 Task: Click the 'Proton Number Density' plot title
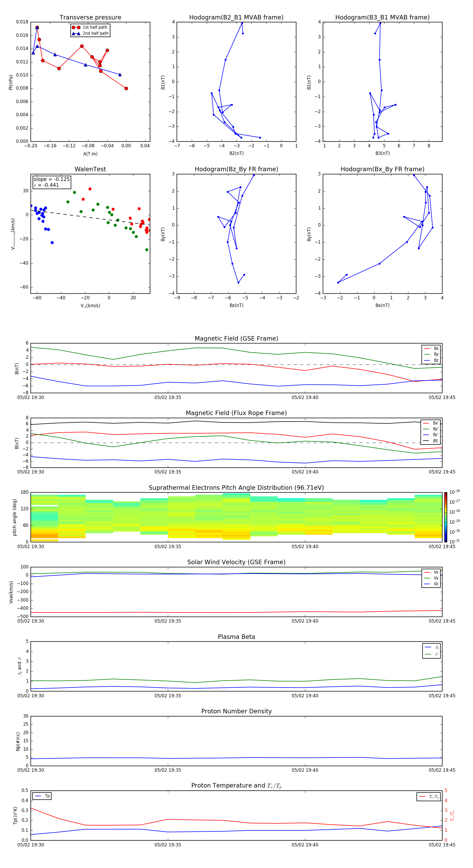(x=236, y=711)
